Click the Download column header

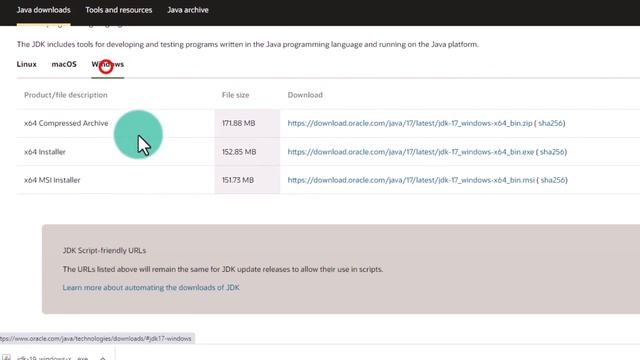click(305, 95)
